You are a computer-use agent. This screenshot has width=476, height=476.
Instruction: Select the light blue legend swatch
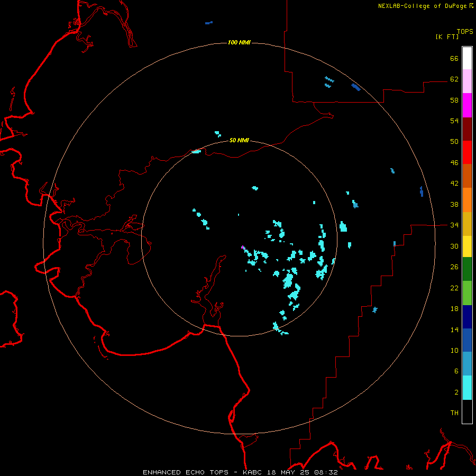click(x=467, y=364)
